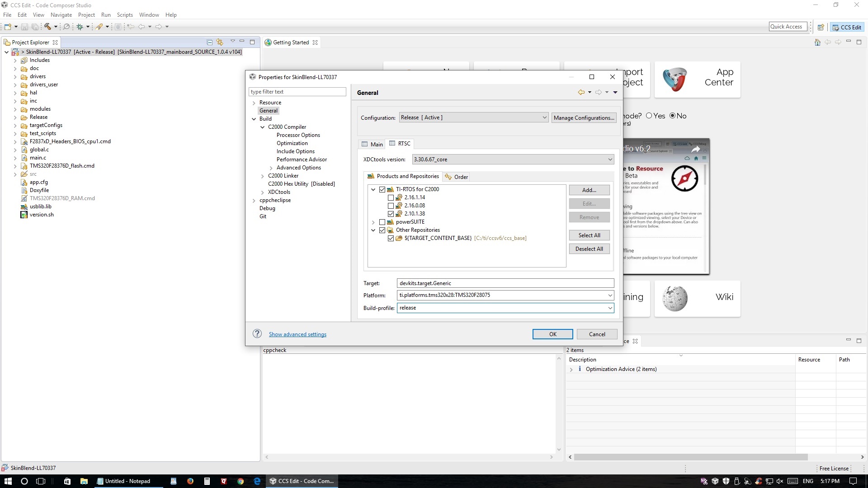The height and width of the screenshot is (488, 868).
Task: Select Optimization in the properties tree
Action: 292,143
